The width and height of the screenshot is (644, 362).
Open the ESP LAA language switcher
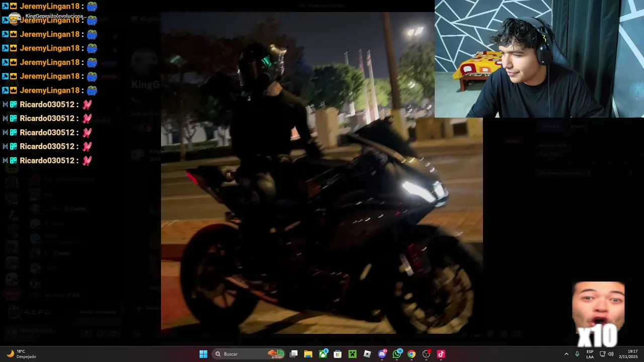(590, 354)
